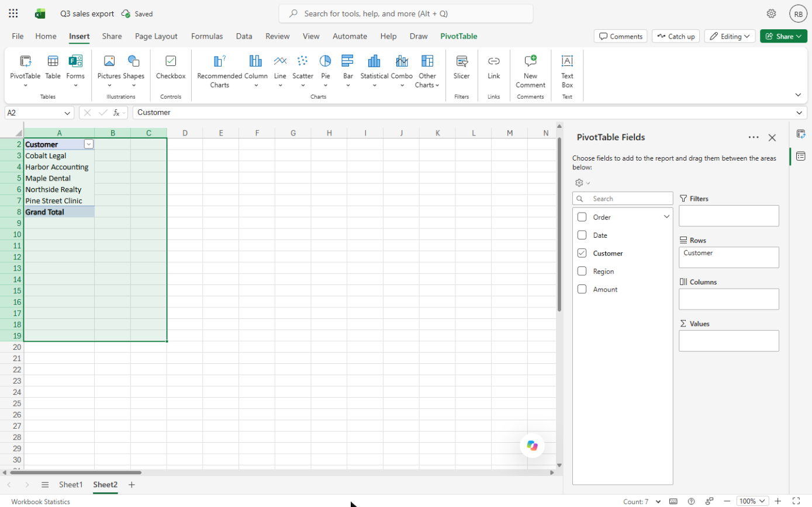Insert a Table from the ribbon
Viewport: 812px width, 507px height.
click(53, 67)
